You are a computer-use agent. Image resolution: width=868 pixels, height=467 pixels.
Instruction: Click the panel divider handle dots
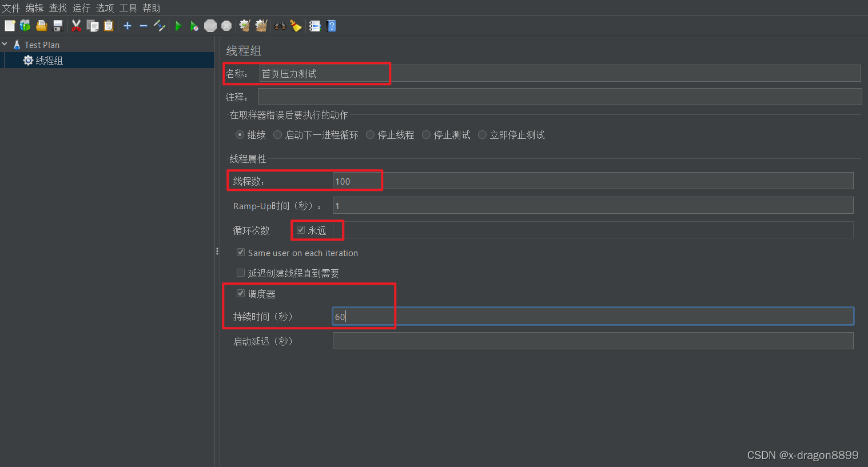(x=217, y=252)
